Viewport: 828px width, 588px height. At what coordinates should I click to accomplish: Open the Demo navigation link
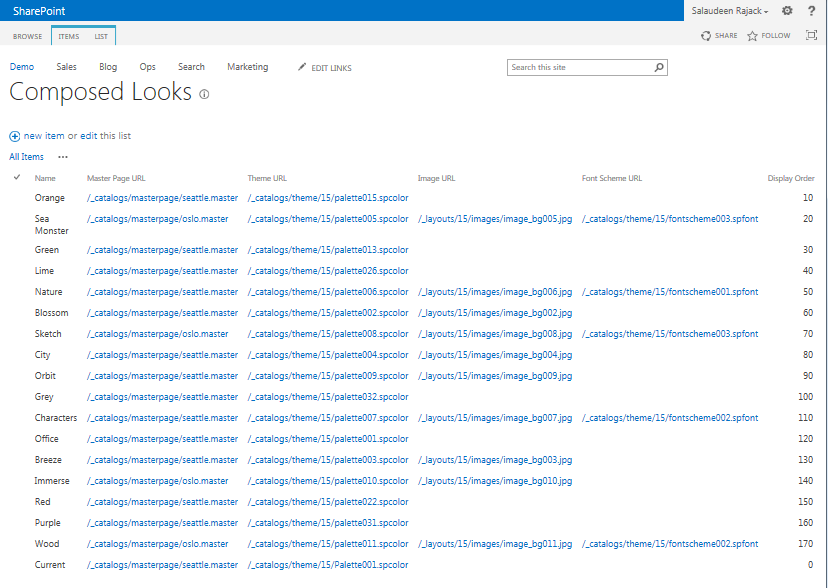point(22,67)
